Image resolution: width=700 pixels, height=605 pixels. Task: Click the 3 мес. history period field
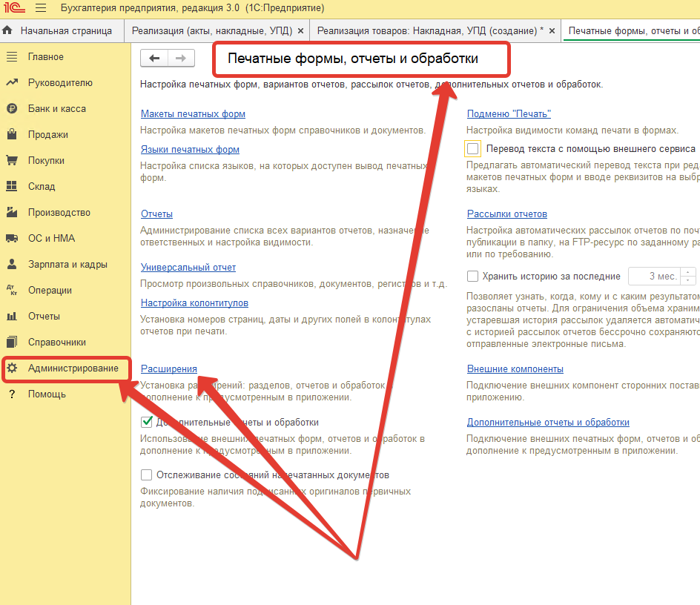(655, 277)
